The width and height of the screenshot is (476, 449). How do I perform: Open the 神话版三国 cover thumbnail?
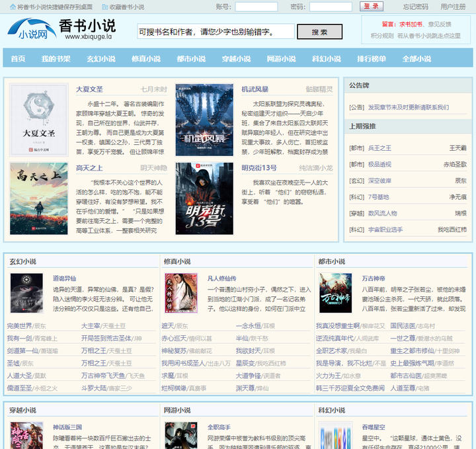coord(26,435)
